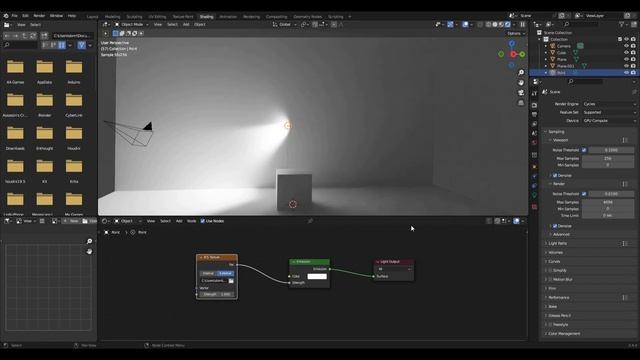The image size is (640, 360).
Task: Select Rendered viewport shading mode icon
Action: pyautogui.click(x=508, y=24)
